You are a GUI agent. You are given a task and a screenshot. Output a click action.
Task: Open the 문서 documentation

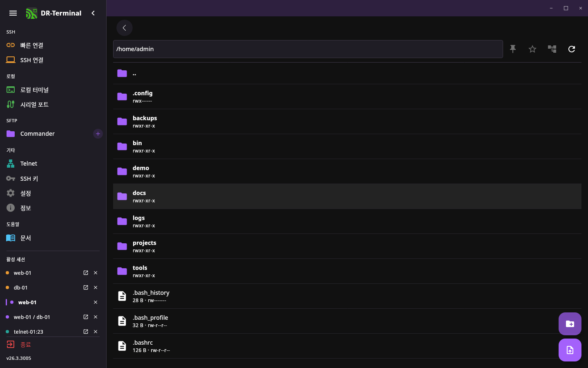[53, 238]
